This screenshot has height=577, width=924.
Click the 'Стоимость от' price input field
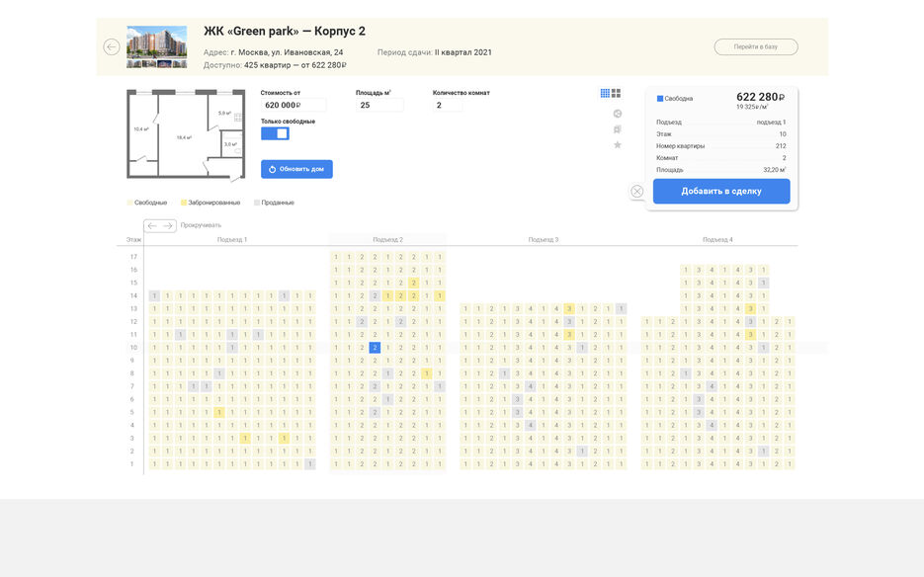[293, 105]
